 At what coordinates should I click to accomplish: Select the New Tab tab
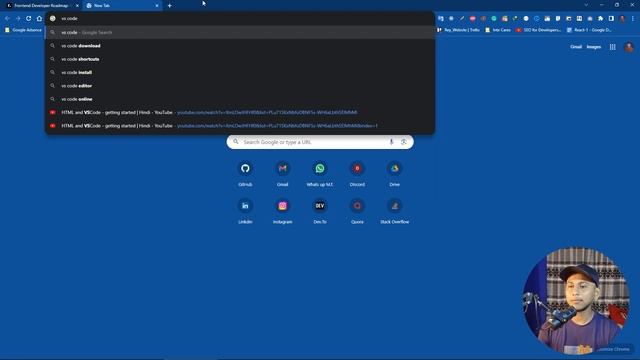click(x=122, y=6)
